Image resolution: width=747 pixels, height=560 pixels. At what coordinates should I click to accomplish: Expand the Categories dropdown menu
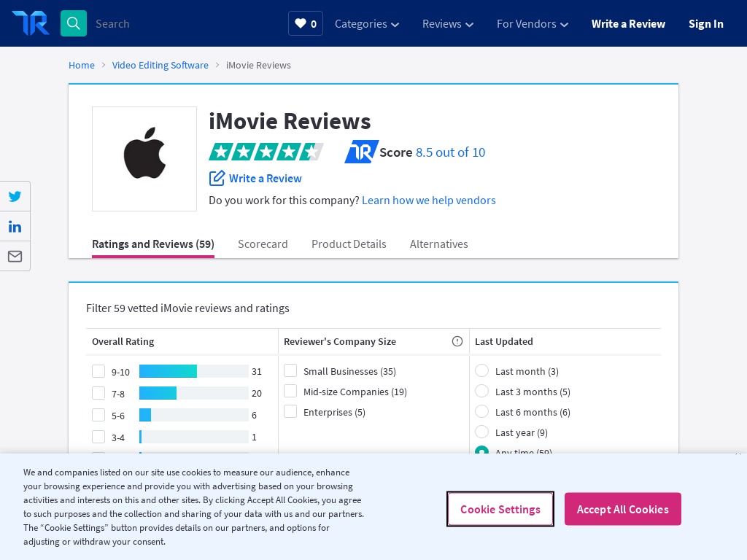[367, 24]
